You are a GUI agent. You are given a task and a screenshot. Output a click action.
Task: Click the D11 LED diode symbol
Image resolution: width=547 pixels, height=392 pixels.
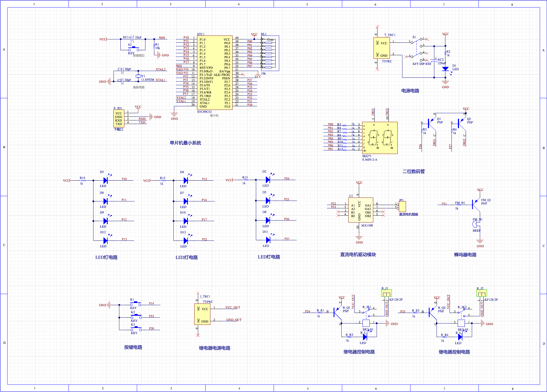[268, 240]
